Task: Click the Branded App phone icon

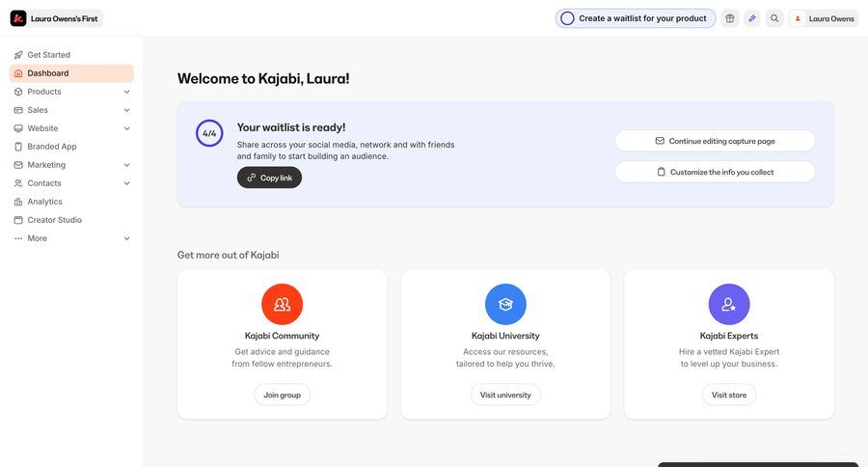Action: click(x=18, y=147)
